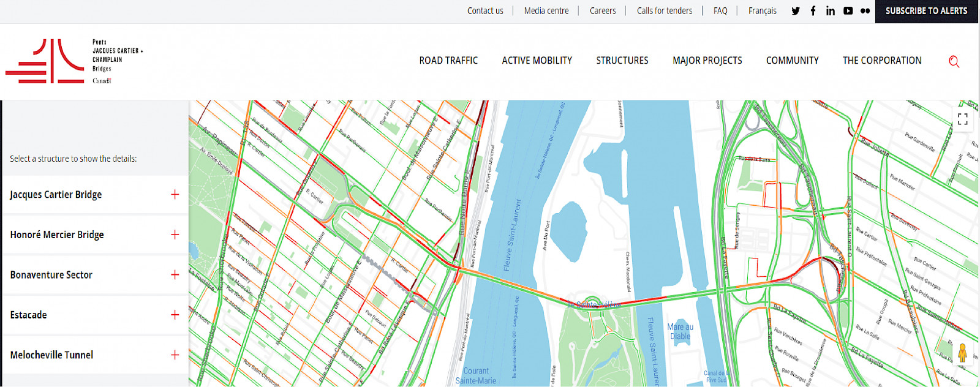The width and height of the screenshot is (980, 387).
Task: Open the FAQ link
Action: (720, 11)
